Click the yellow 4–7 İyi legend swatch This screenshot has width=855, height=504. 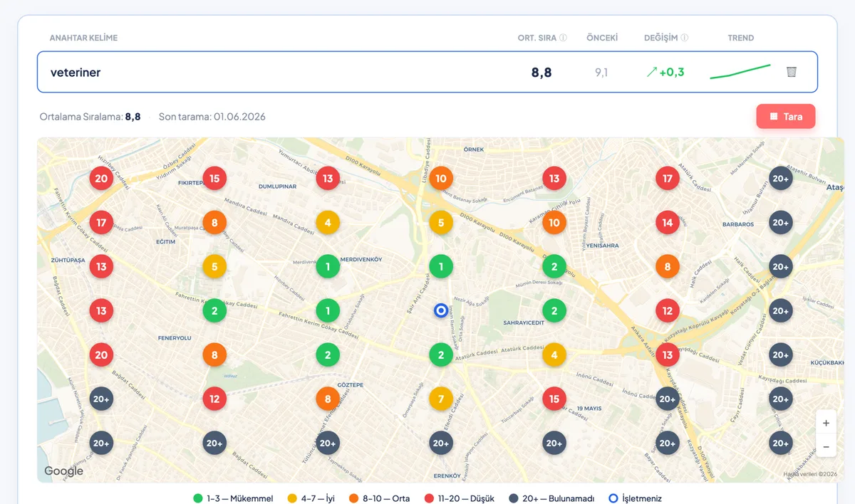pos(292,498)
